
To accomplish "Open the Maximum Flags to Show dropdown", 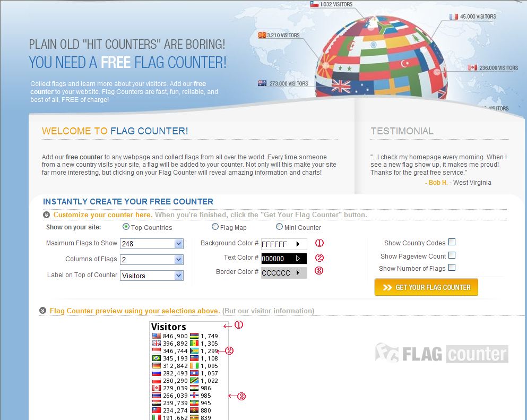I will point(152,244).
